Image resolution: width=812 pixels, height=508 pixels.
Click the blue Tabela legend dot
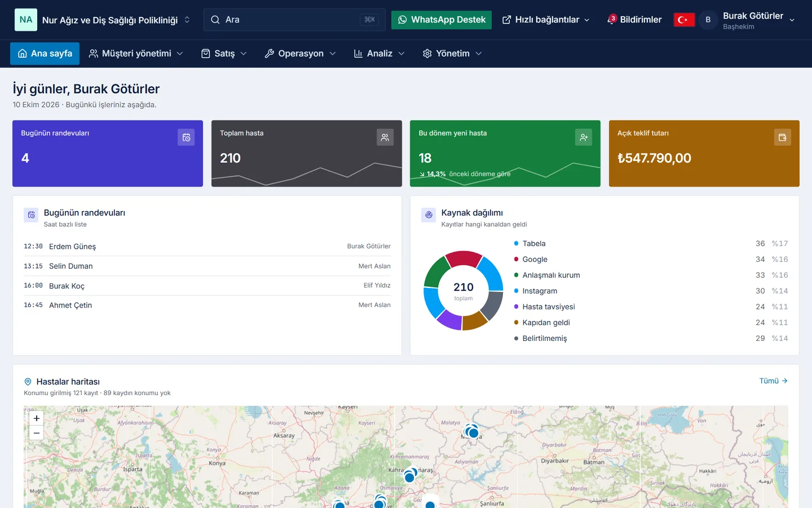pyautogui.click(x=516, y=243)
